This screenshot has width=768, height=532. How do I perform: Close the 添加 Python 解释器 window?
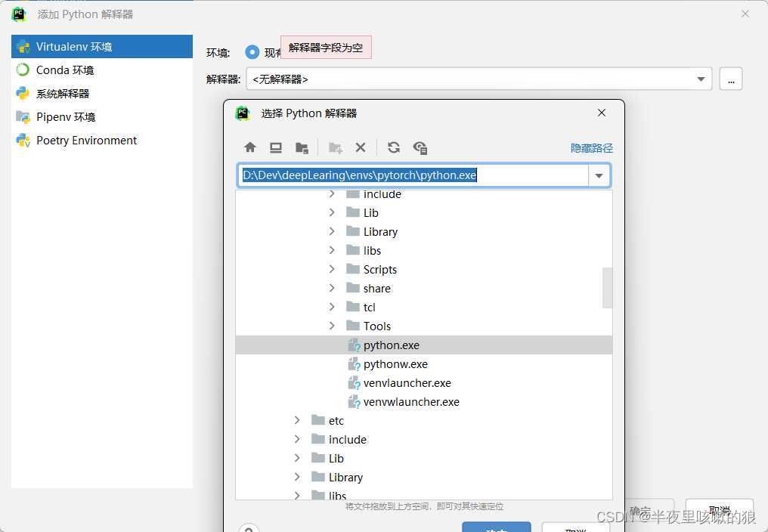pos(745,14)
